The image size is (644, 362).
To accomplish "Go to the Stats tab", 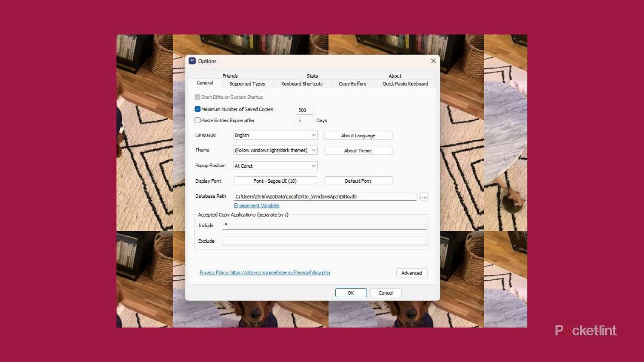I will pyautogui.click(x=312, y=76).
